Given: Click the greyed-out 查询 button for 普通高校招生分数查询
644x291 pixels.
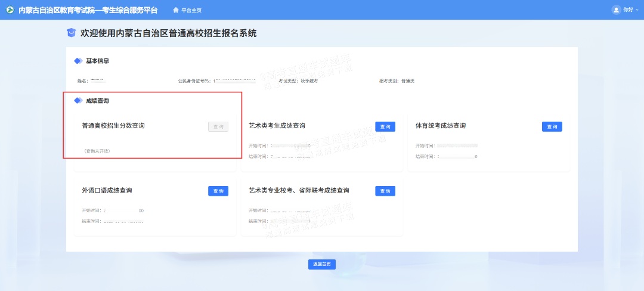Looking at the screenshot, I should pos(218,127).
